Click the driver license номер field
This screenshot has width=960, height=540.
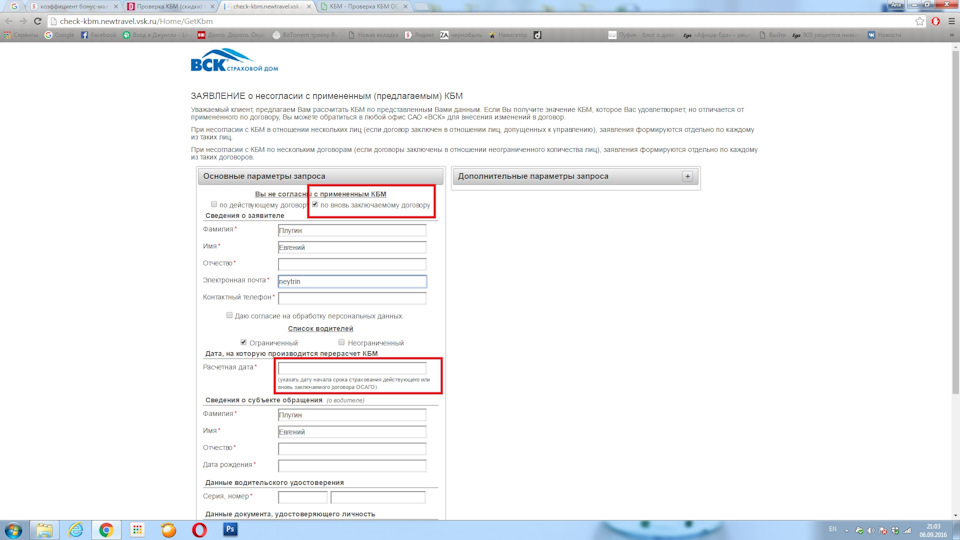tap(378, 497)
